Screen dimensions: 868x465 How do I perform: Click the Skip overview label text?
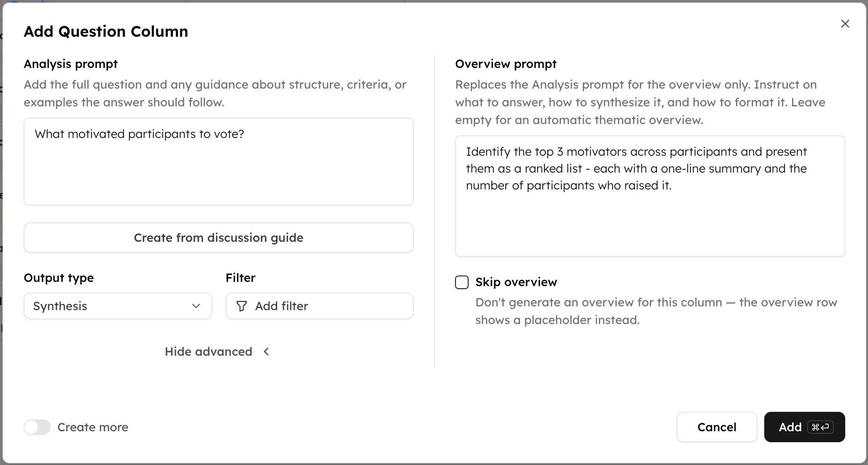pos(516,282)
